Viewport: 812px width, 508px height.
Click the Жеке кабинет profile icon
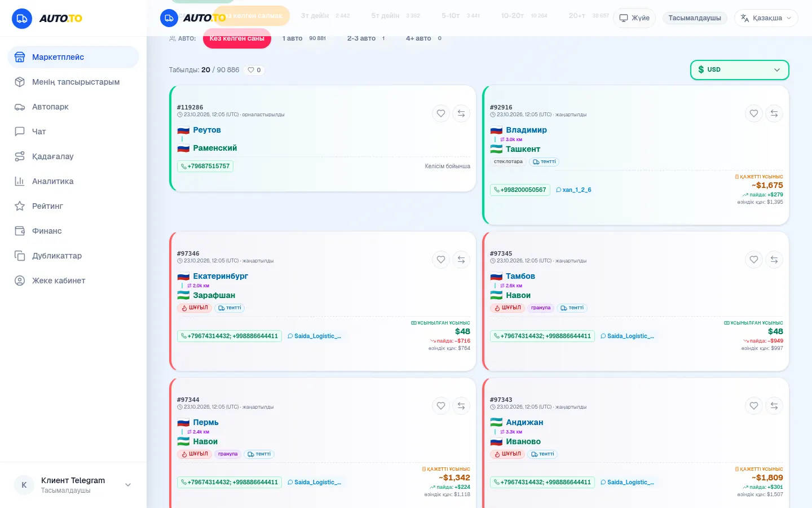click(20, 281)
